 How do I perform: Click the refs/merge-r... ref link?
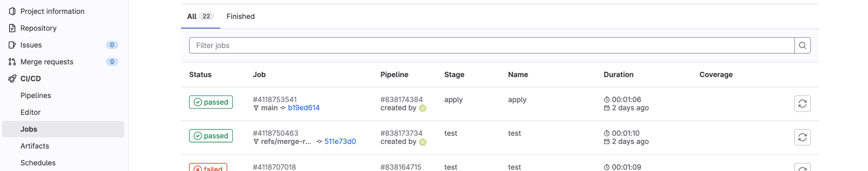pyautogui.click(x=286, y=142)
